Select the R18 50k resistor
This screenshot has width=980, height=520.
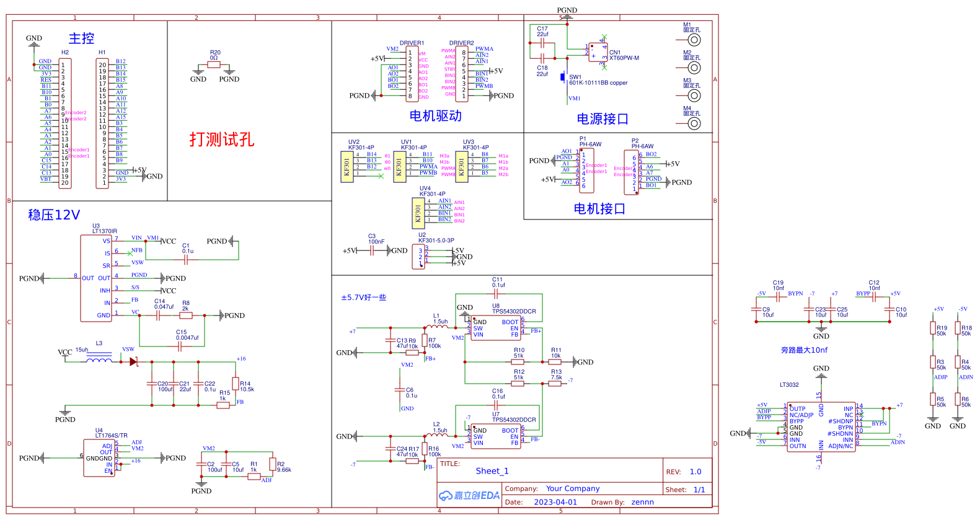[958, 328]
